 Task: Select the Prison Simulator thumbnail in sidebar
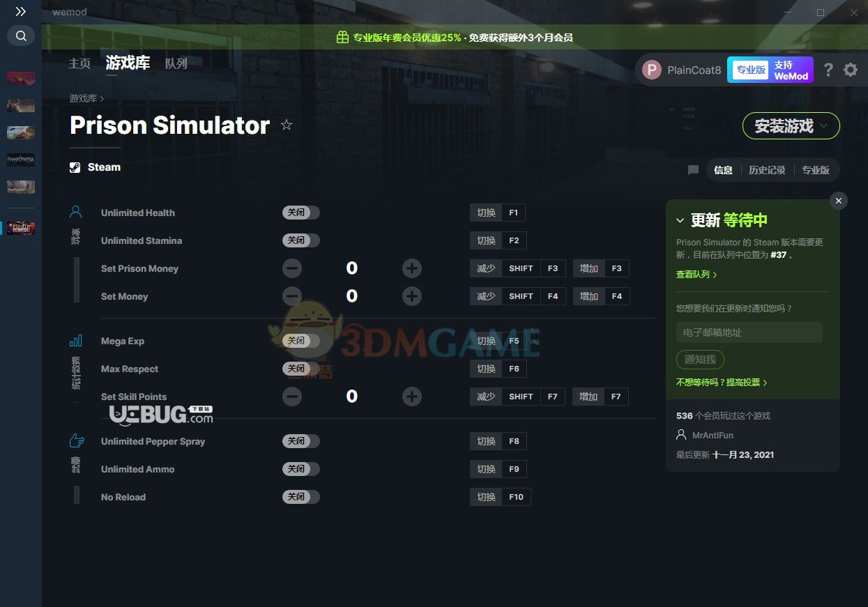coord(21,228)
